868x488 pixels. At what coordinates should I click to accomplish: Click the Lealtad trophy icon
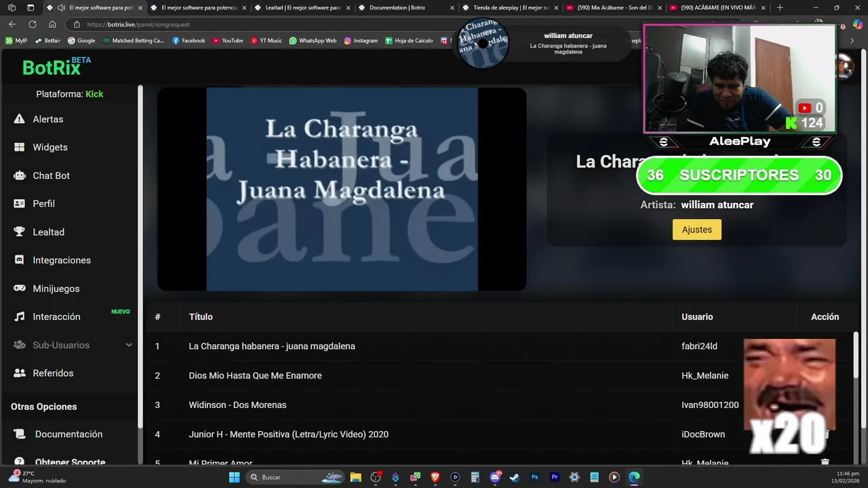20,232
